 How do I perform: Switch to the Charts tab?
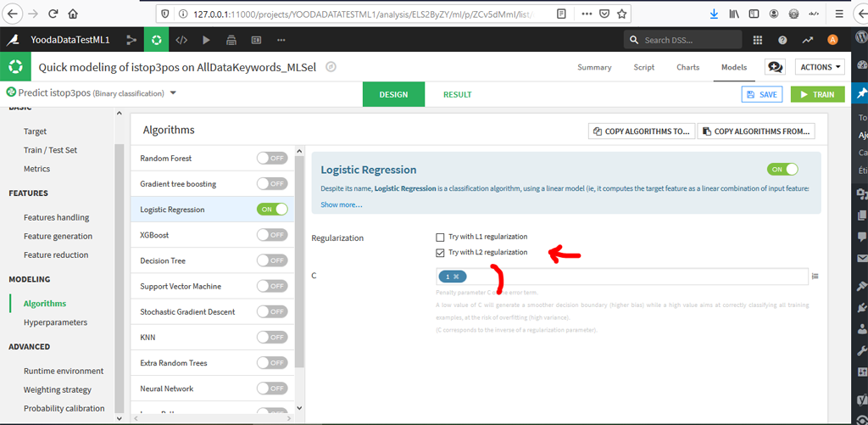(688, 67)
